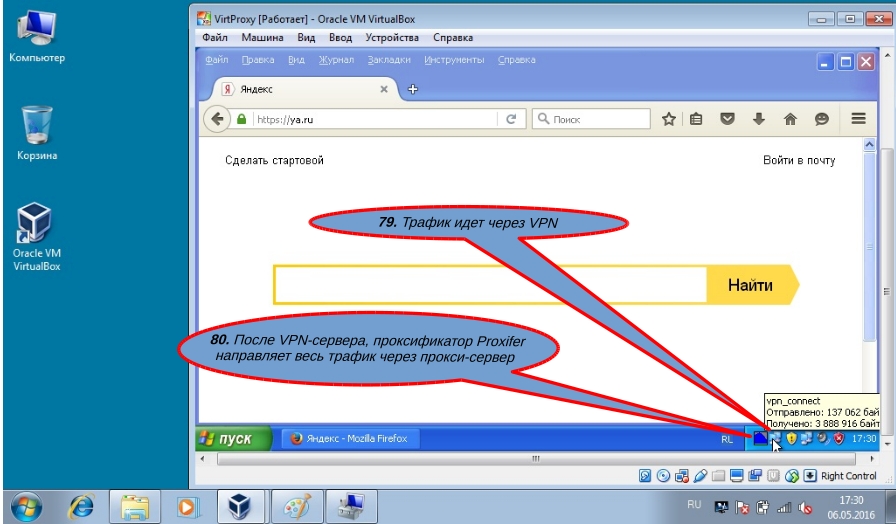This screenshot has width=896, height=524.
Task: Click host tray muted volume icon
Action: pyautogui.click(x=805, y=507)
